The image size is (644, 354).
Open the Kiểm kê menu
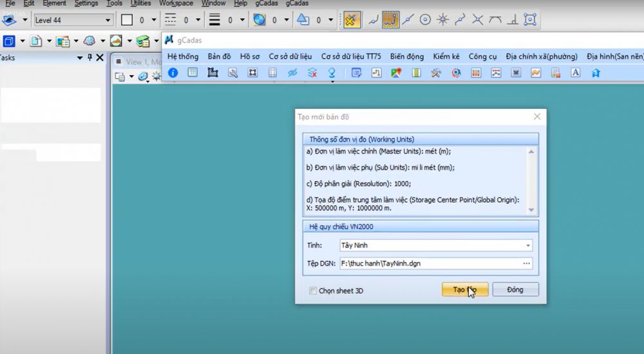446,56
